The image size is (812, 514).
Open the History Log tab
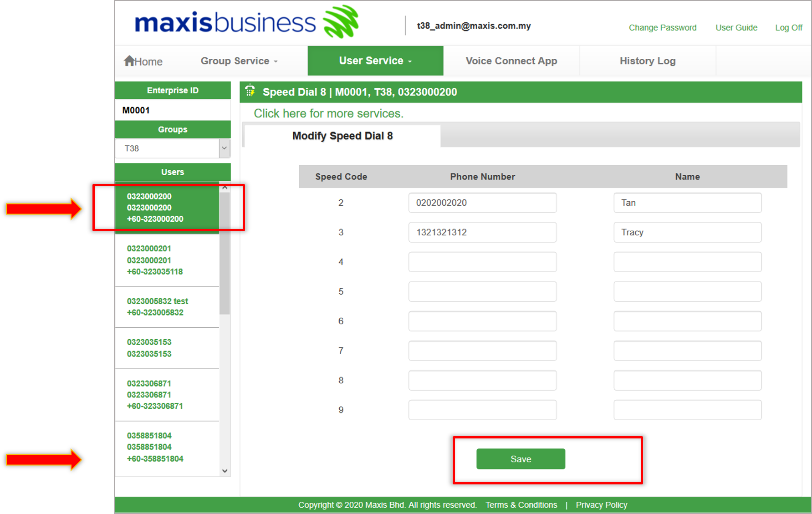647,61
